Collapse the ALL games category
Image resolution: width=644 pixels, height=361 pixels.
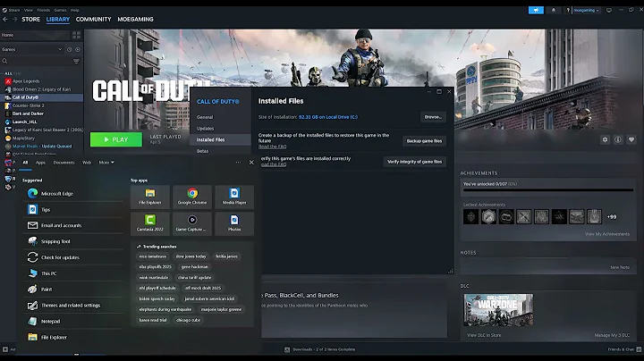pos(8,73)
